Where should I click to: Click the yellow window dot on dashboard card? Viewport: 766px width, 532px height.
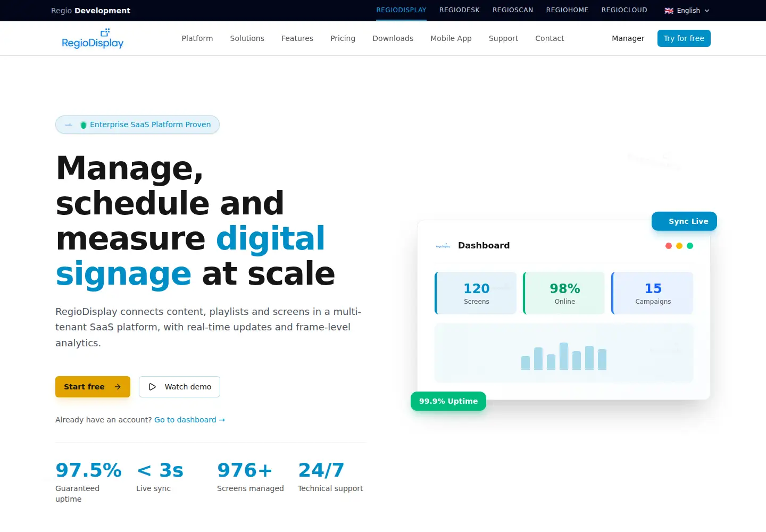click(679, 246)
